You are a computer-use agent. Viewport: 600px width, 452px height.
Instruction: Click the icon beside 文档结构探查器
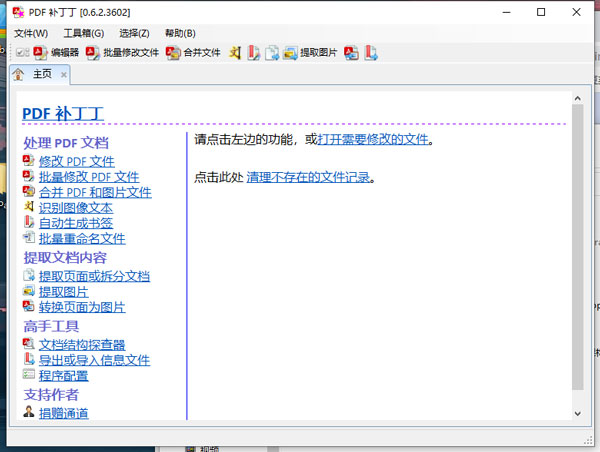pyautogui.click(x=29, y=345)
